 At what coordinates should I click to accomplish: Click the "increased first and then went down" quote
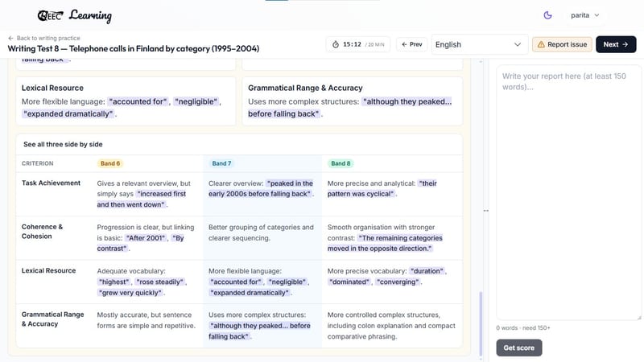click(x=142, y=199)
